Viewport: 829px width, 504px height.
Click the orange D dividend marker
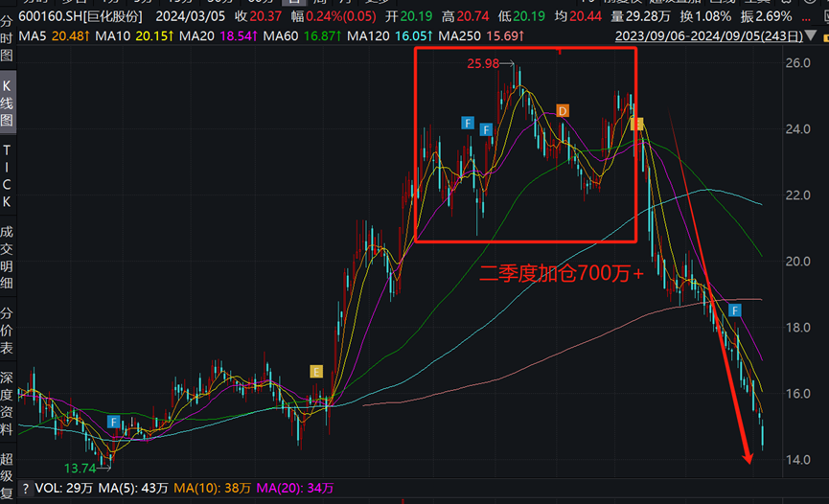click(x=562, y=111)
